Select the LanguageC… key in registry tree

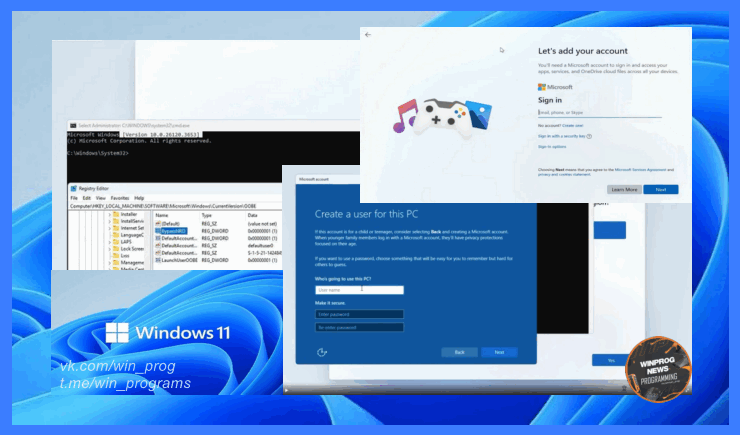coord(132,235)
